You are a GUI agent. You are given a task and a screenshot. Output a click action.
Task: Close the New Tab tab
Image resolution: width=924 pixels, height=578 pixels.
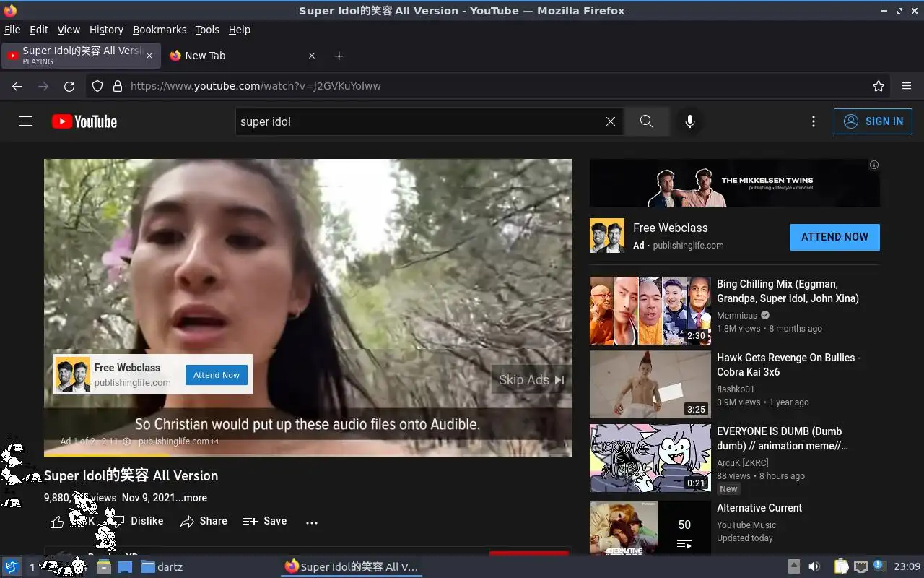coord(312,56)
